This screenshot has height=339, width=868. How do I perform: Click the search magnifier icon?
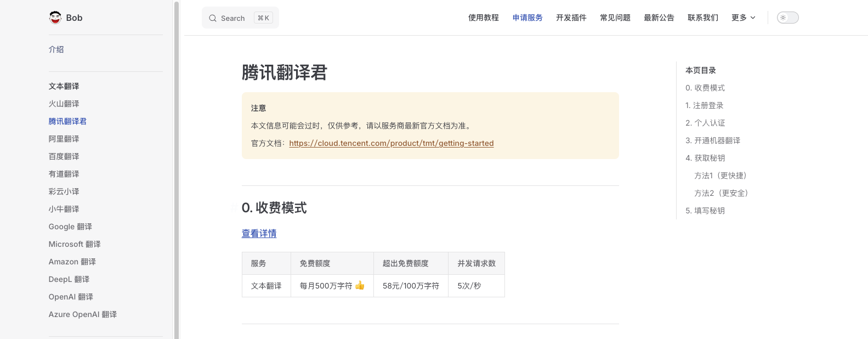pyautogui.click(x=213, y=18)
